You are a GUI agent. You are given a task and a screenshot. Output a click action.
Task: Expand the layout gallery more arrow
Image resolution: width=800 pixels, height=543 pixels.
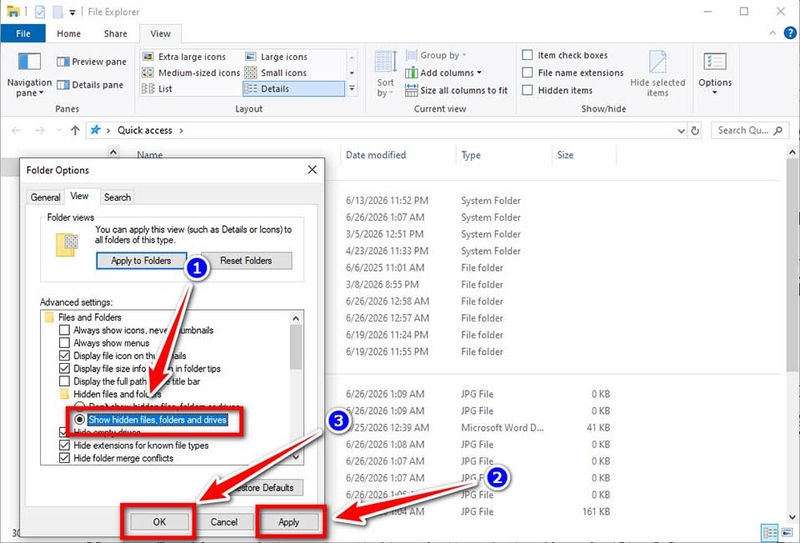tap(352, 89)
